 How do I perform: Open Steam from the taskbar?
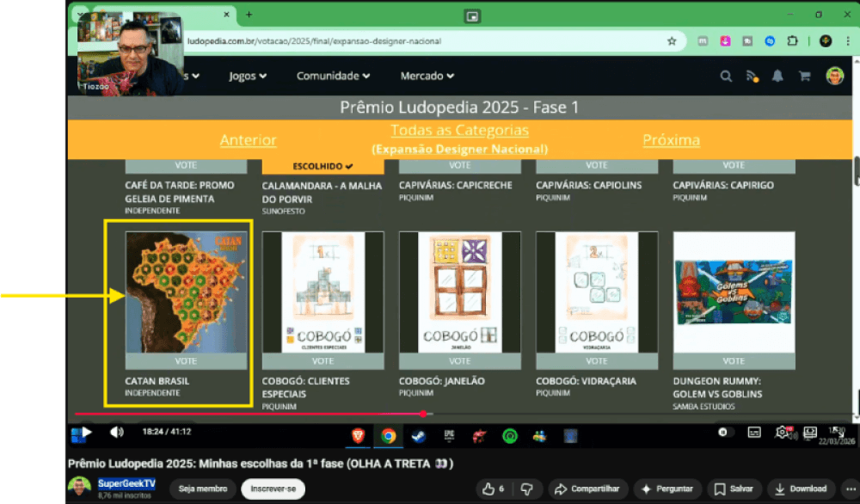[418, 435]
